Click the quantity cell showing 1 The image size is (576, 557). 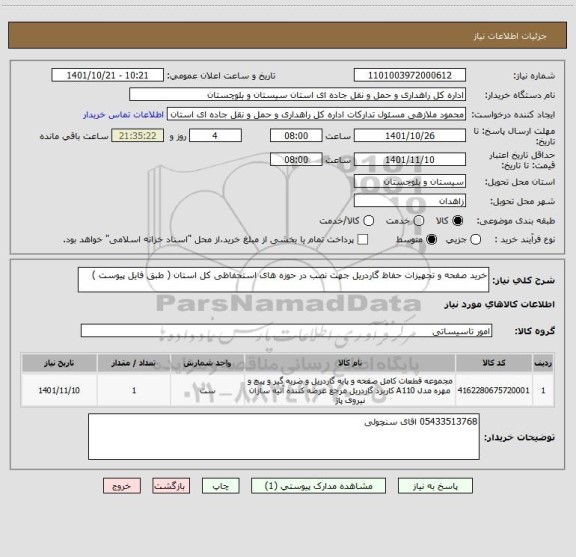(134, 390)
